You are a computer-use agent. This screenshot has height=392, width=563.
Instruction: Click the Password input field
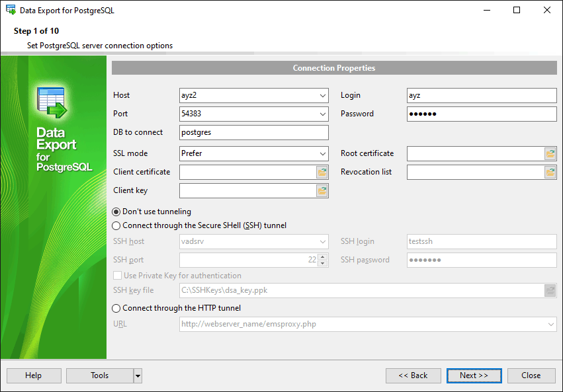tap(481, 114)
